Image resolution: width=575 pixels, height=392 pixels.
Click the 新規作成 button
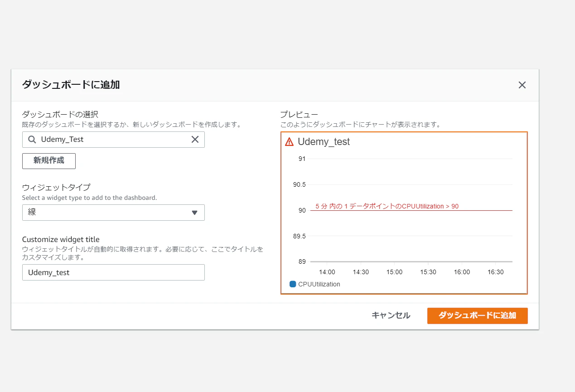tap(49, 161)
